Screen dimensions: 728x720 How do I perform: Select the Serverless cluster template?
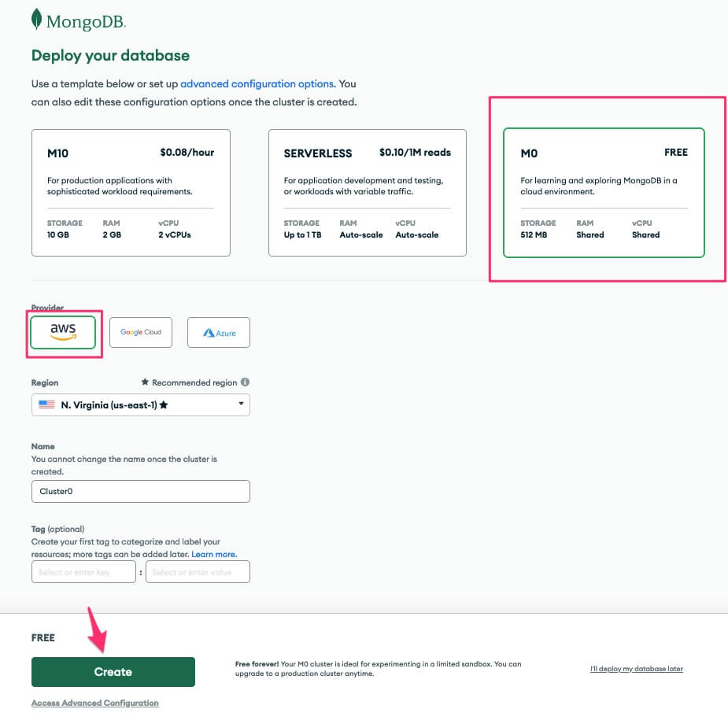click(368, 193)
